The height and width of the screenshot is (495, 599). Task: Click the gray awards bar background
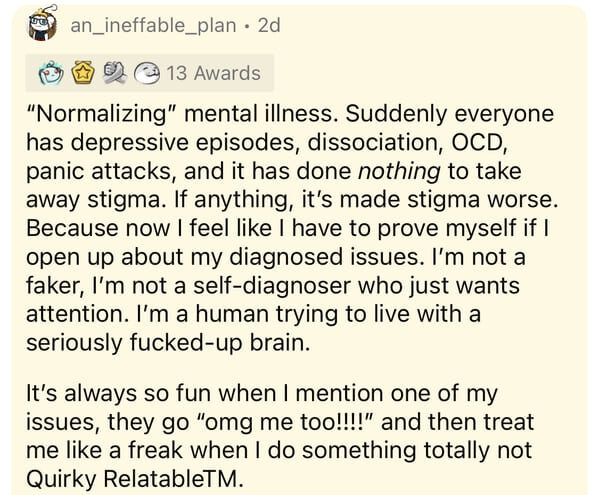click(149, 73)
